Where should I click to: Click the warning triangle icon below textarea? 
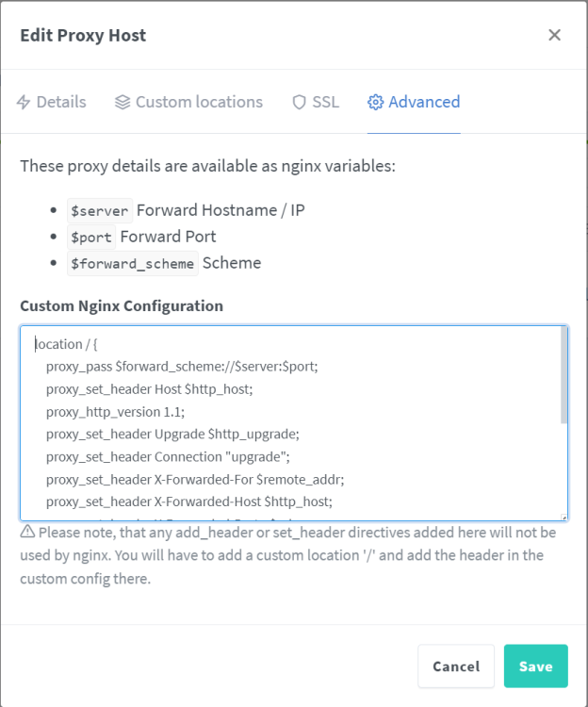click(27, 532)
